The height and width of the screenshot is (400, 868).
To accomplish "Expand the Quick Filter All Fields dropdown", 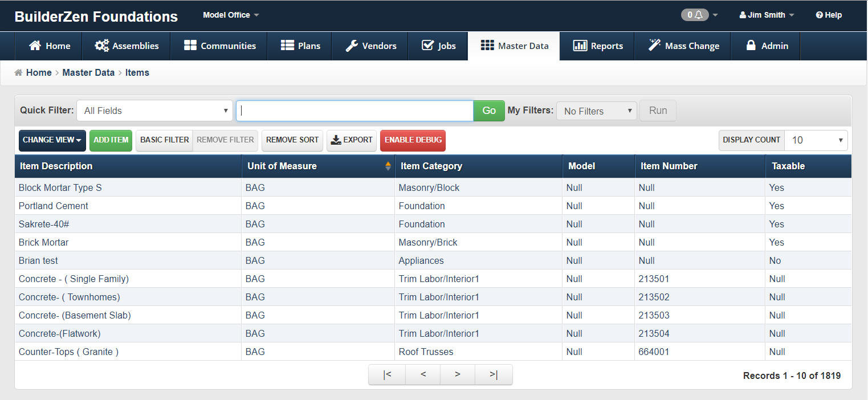I will [154, 111].
